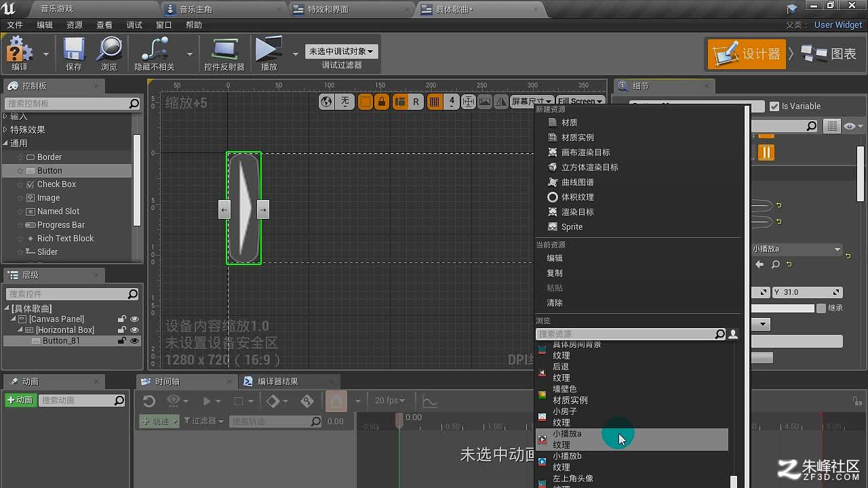Toggle the Inherit (继承) checkbox
868x488 pixels.
coord(821,308)
